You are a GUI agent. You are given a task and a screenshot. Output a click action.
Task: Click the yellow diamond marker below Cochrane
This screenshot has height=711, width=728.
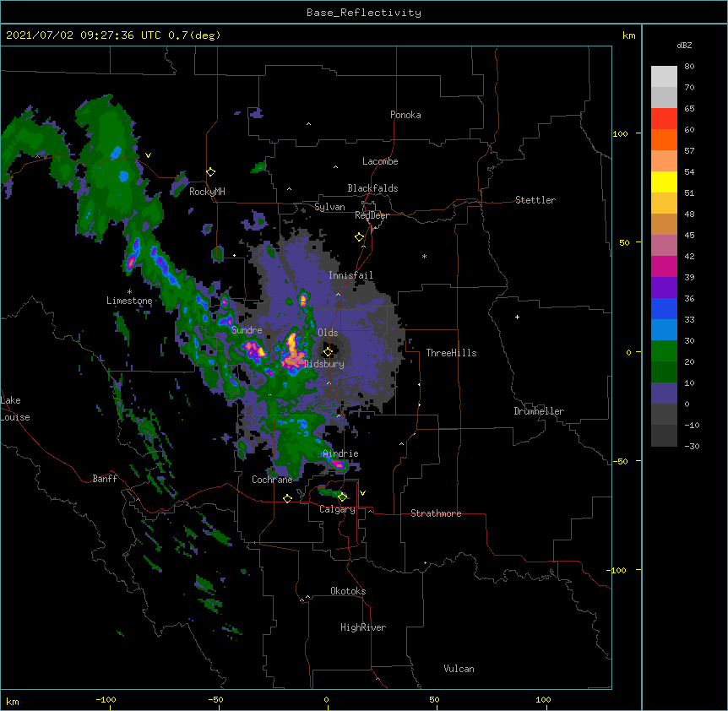[x=287, y=498]
